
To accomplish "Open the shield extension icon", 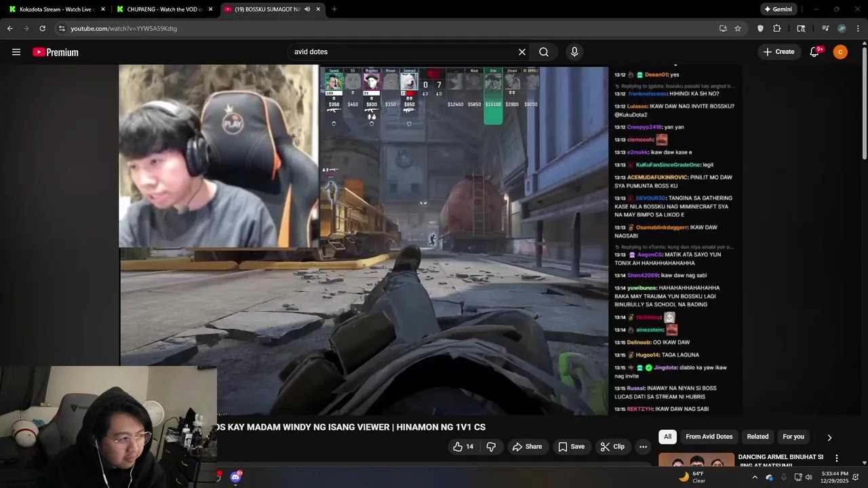I will tap(760, 28).
